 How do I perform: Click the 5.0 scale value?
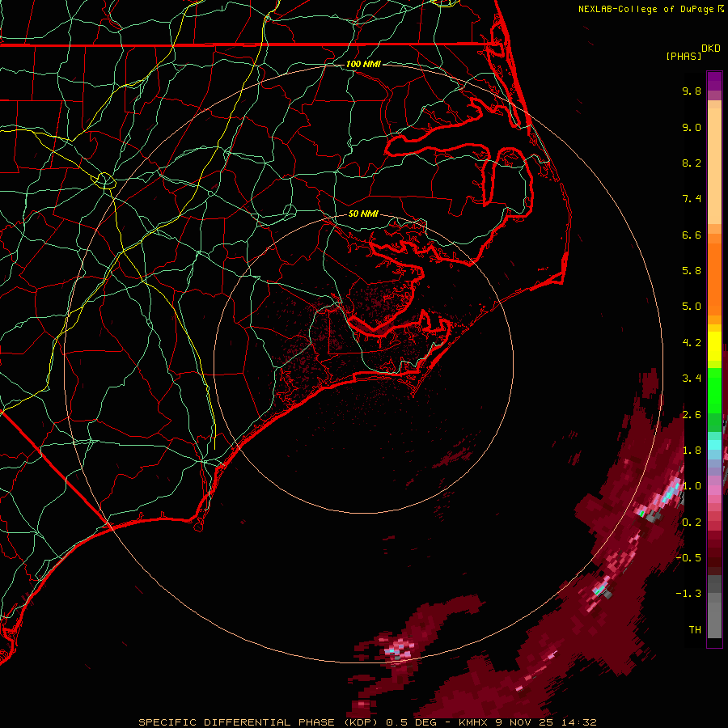click(692, 307)
